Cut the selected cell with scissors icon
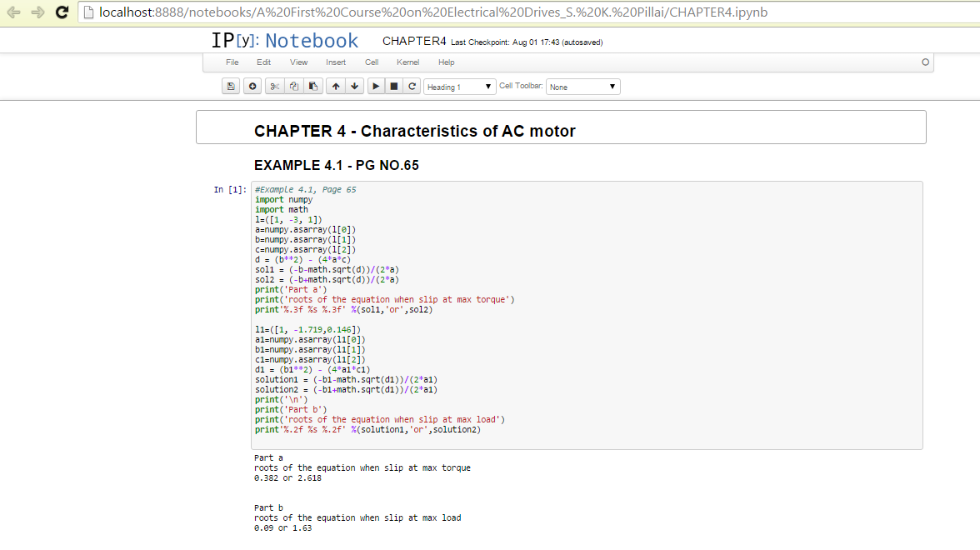 275,87
